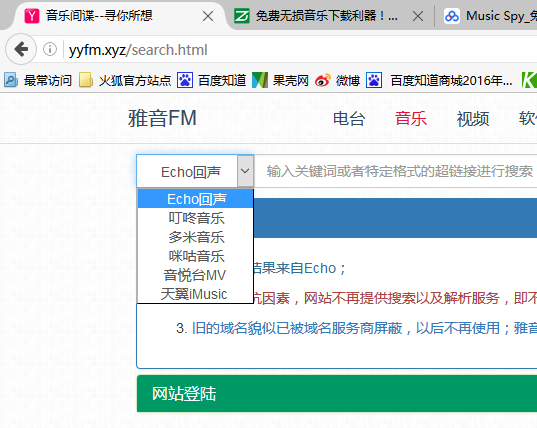Open the 微博 bookmark

337,80
